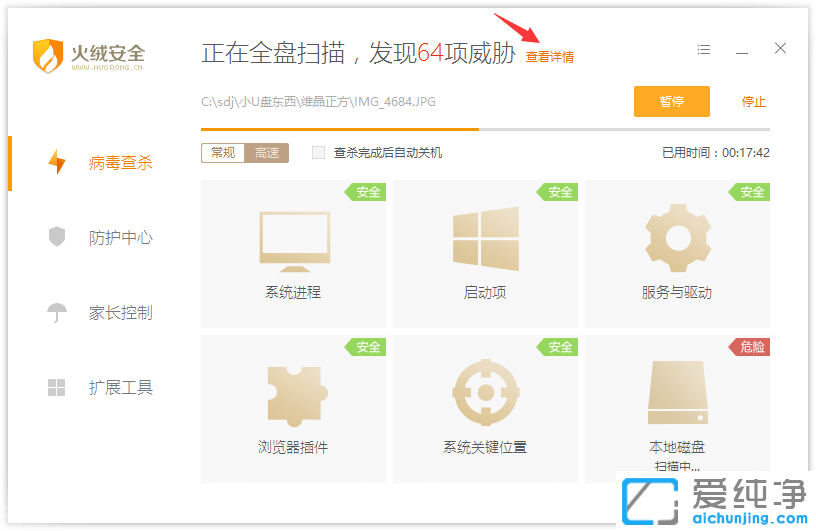
Task: Click the 安全 badge on 启动项
Action: pos(557,192)
